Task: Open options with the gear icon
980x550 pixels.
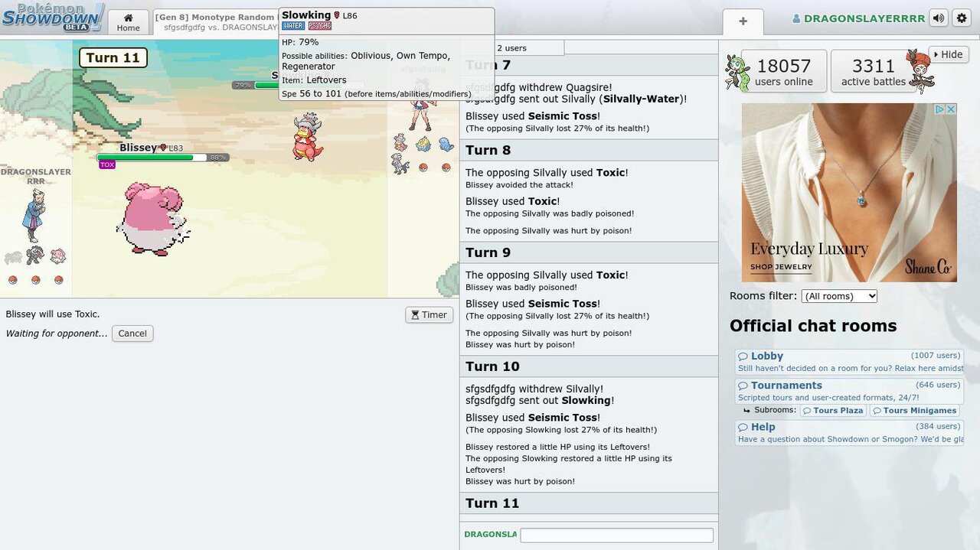Action: (x=962, y=18)
